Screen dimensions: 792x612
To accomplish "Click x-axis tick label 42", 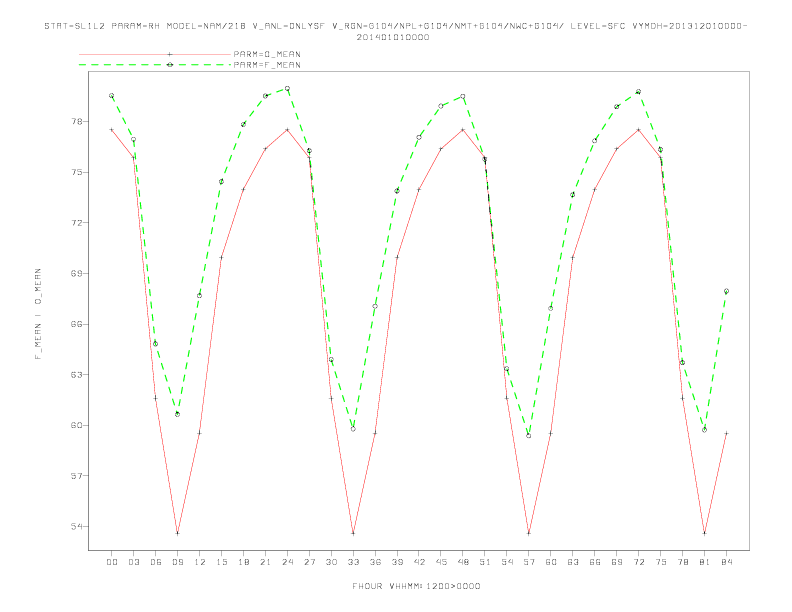I will tap(419, 562).
